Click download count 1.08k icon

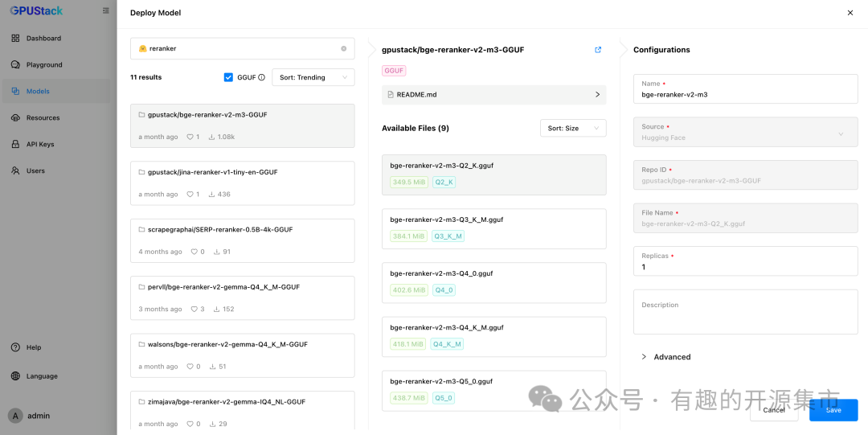211,137
